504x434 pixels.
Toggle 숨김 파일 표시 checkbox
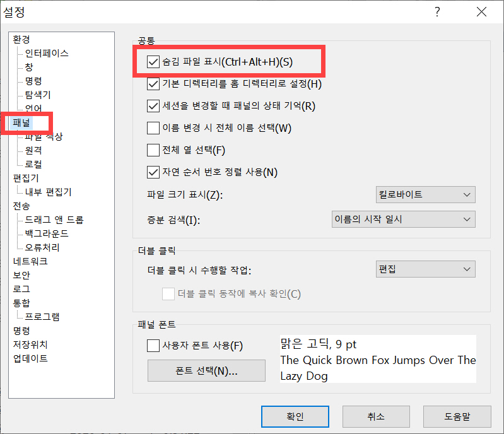coord(153,62)
